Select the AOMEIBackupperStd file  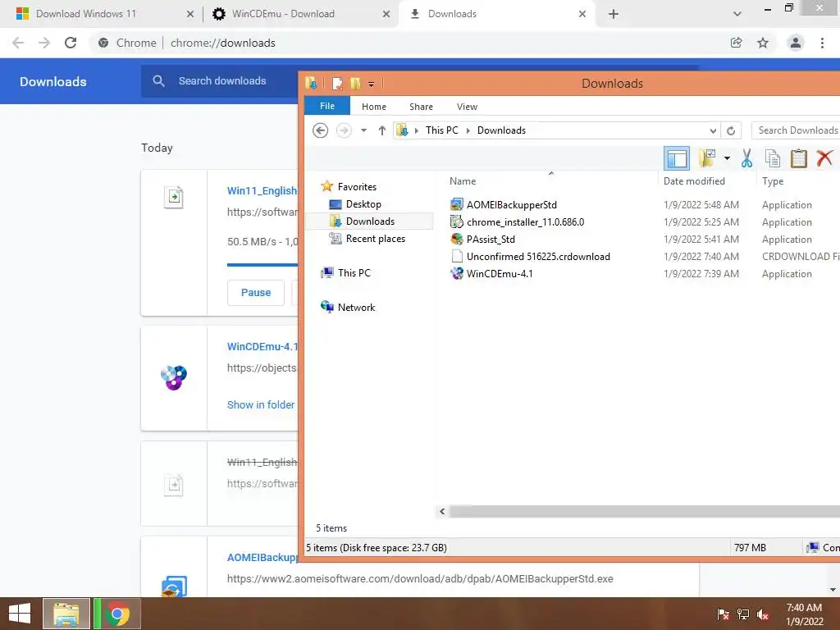511,204
